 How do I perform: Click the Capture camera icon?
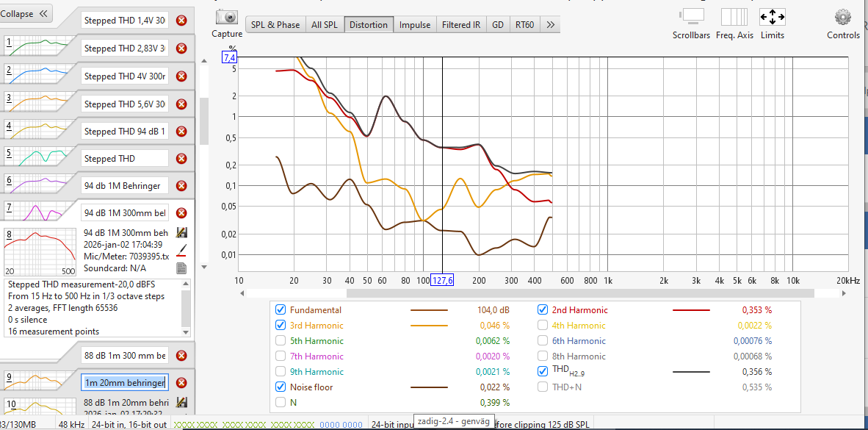pos(227,18)
